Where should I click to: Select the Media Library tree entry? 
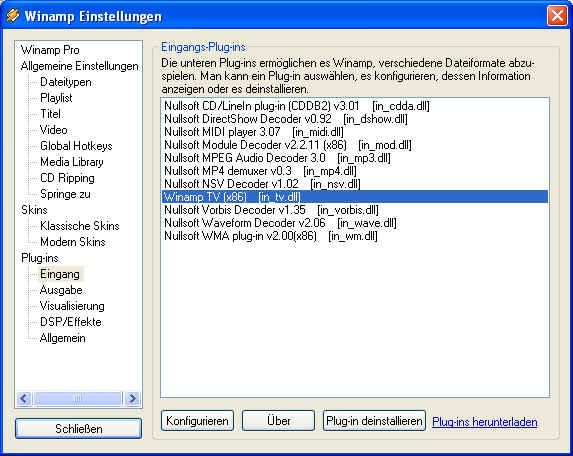point(72,162)
